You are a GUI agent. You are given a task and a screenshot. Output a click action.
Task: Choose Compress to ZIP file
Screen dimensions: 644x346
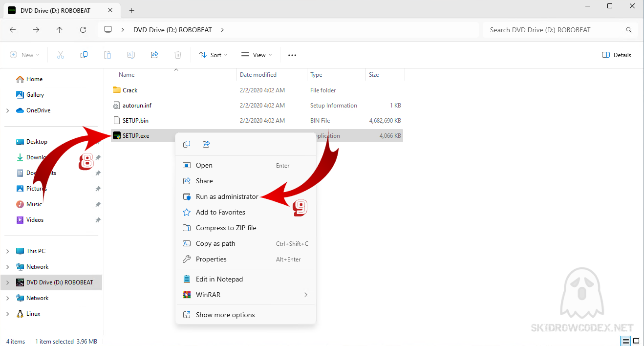point(246,228)
